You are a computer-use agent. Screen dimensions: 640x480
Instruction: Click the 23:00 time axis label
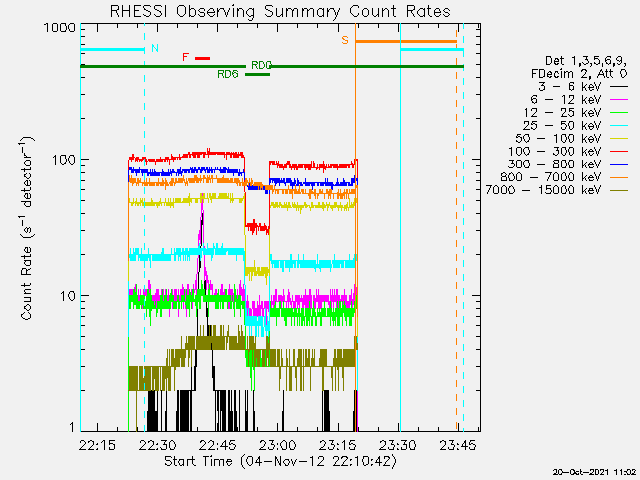point(278,445)
